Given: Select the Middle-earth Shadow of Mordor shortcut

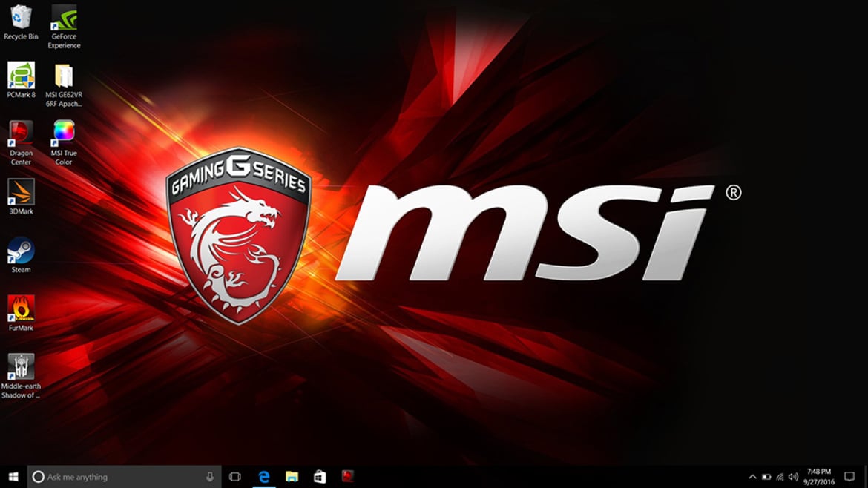Looking at the screenshot, I should coord(21,376).
